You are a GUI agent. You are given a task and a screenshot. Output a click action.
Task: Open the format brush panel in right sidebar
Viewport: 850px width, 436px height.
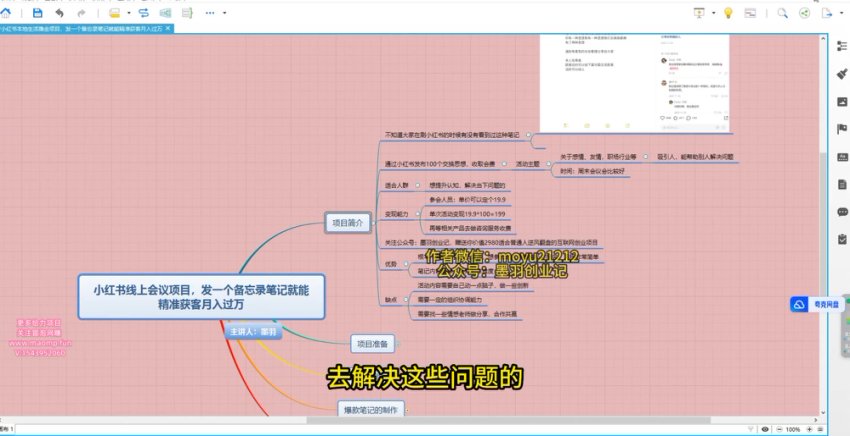[841, 74]
